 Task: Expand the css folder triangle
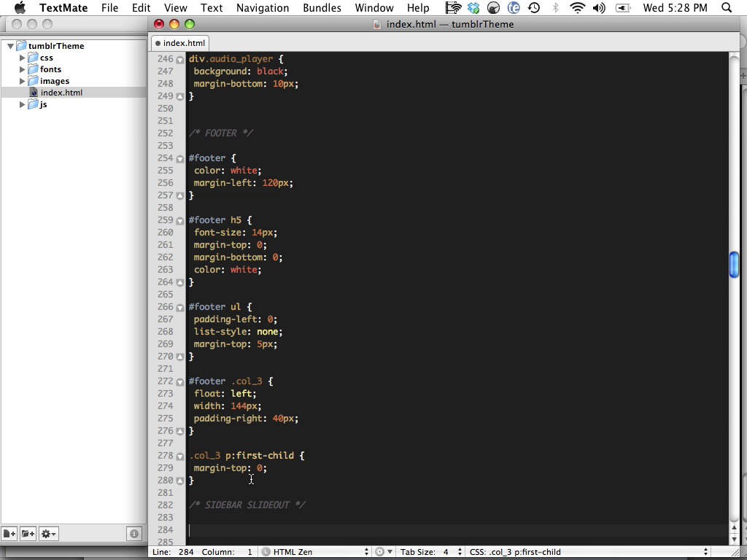[x=22, y=58]
